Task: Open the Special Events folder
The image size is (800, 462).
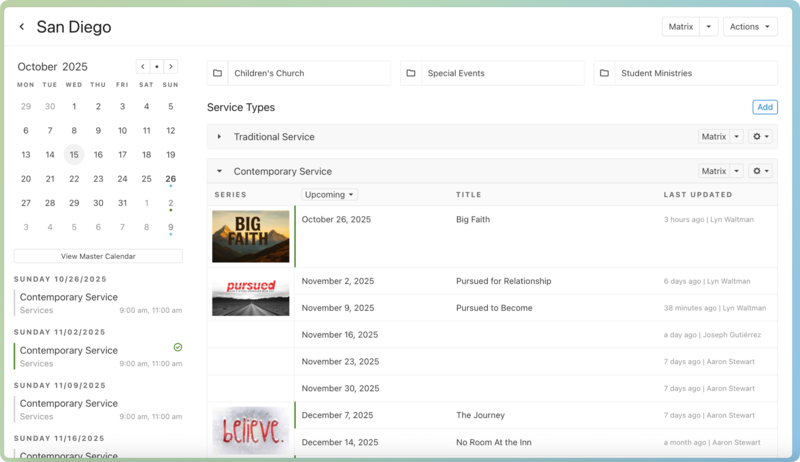Action: (492, 73)
